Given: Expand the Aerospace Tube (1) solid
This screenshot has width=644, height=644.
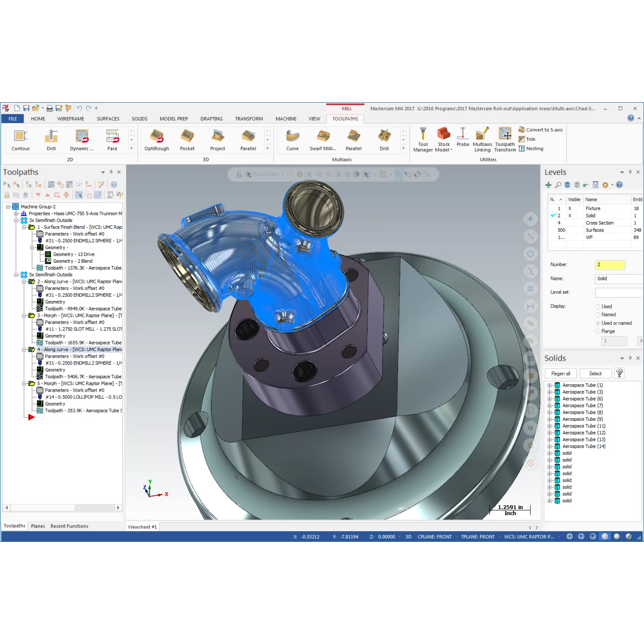Looking at the screenshot, I should pos(549,386).
